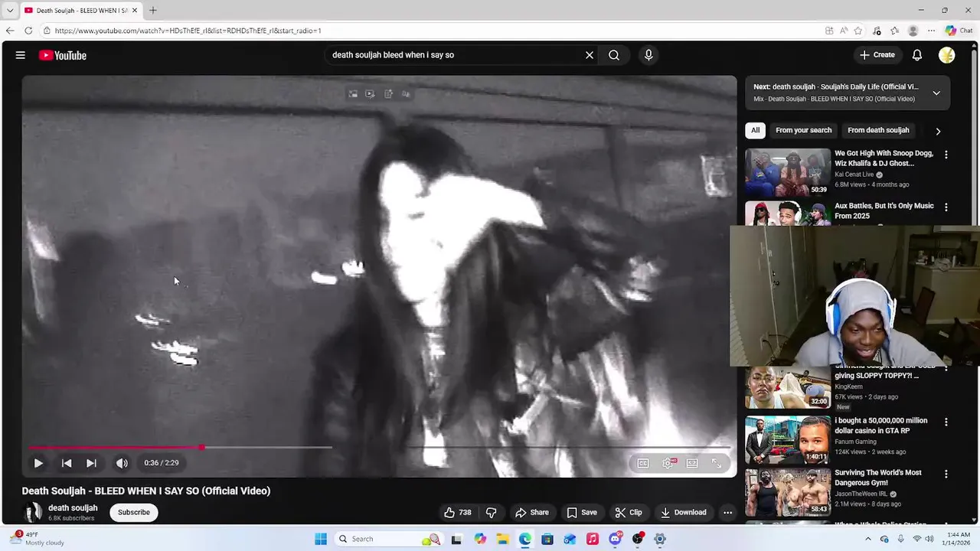Open options for Dangerous Gym video
980x551 pixels.
946,474
